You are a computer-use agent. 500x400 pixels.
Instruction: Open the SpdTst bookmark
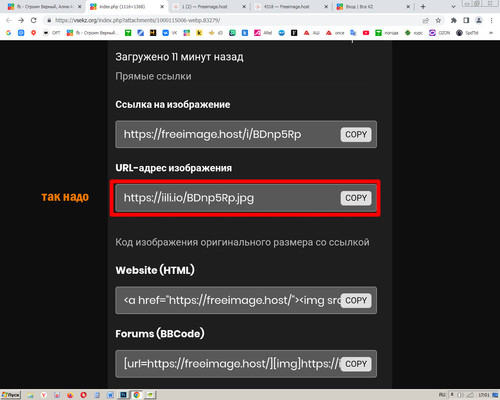[x=468, y=33]
